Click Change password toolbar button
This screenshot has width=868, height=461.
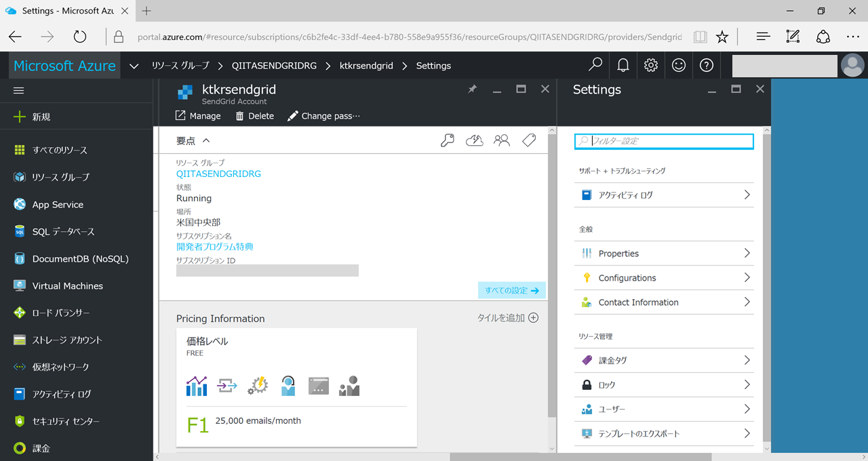coord(323,116)
